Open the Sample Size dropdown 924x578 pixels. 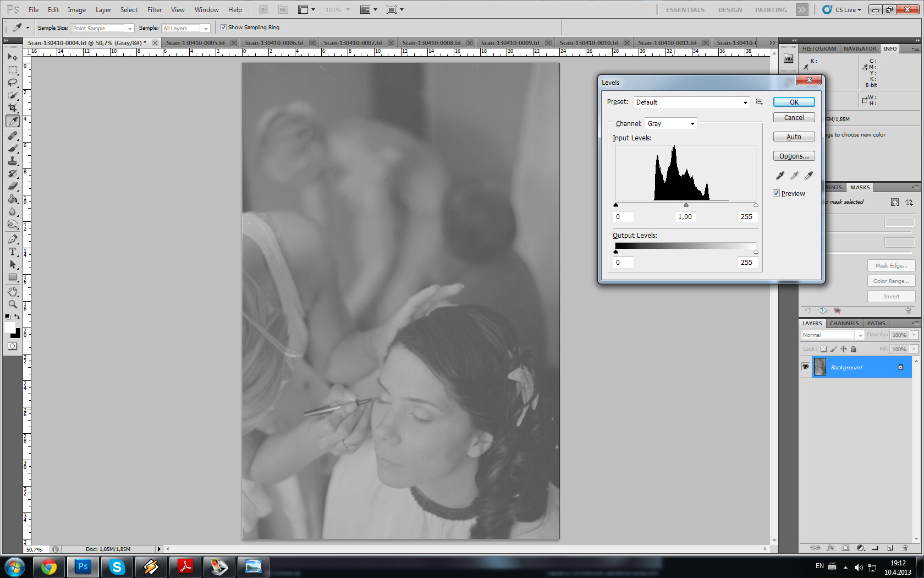103,28
